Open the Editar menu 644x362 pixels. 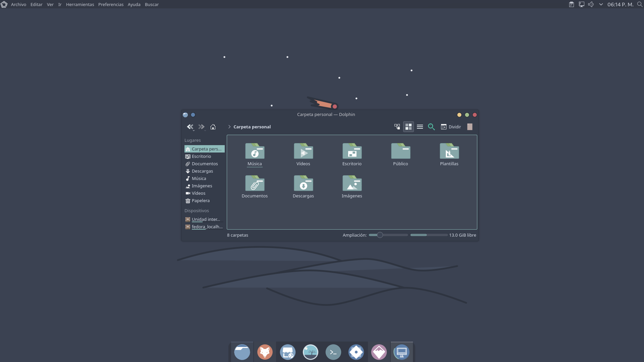point(37,4)
